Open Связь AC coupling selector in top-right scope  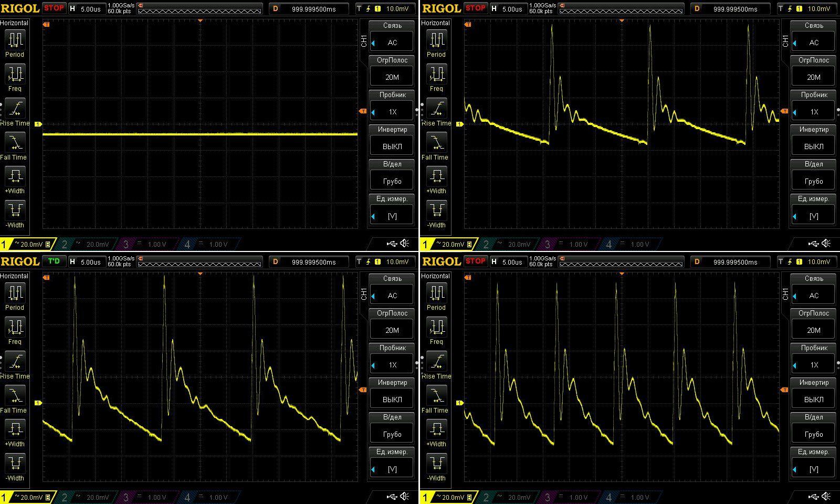[813, 43]
